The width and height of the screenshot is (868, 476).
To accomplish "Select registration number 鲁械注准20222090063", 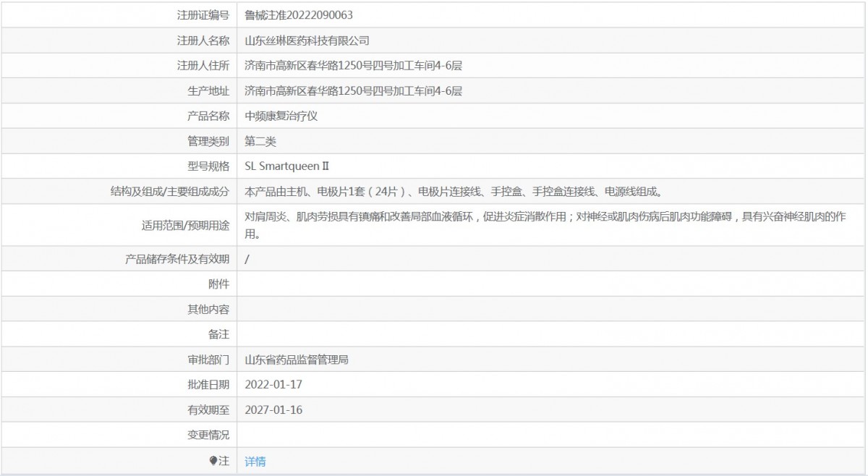I will [x=299, y=14].
